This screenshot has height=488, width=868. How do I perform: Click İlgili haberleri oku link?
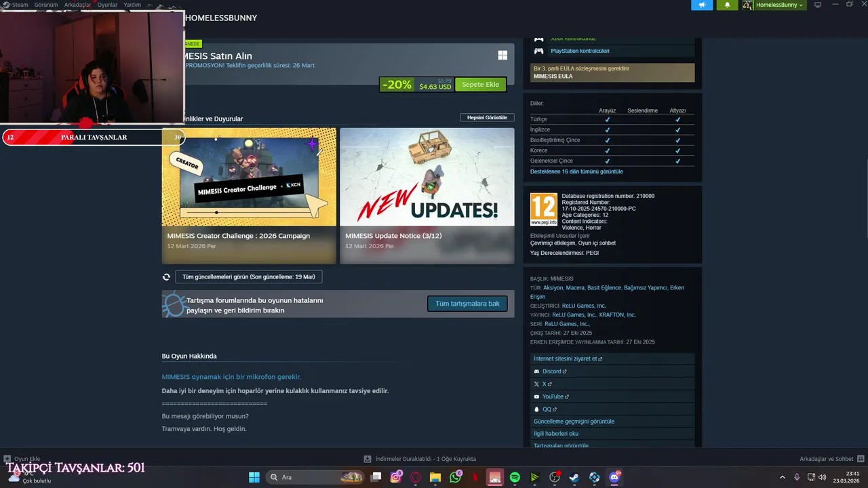(x=556, y=434)
